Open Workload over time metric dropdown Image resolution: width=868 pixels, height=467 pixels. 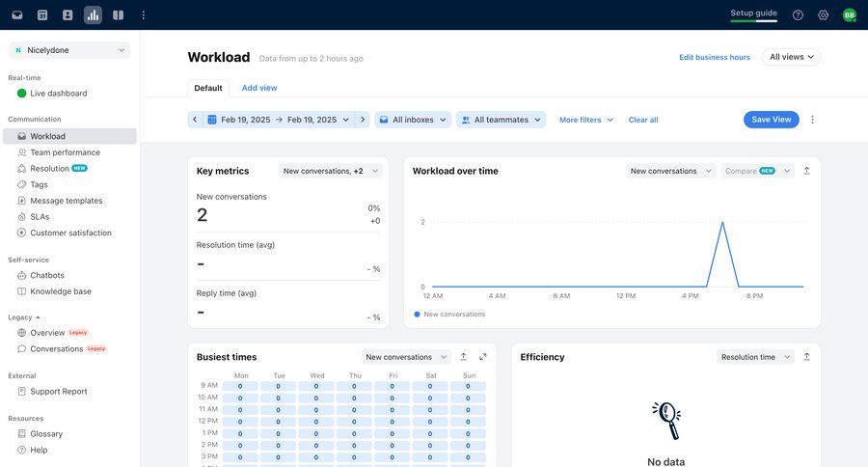(670, 171)
